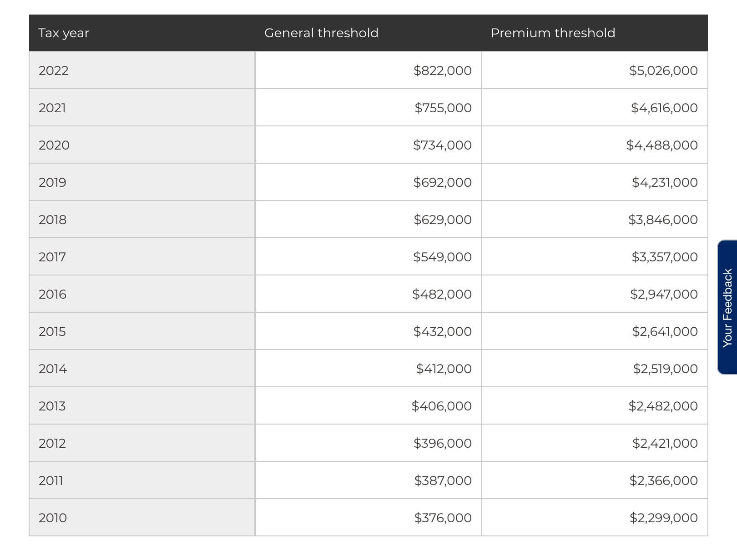
Task: Select the $2,366,000 premium threshold cell
Action: click(x=595, y=480)
